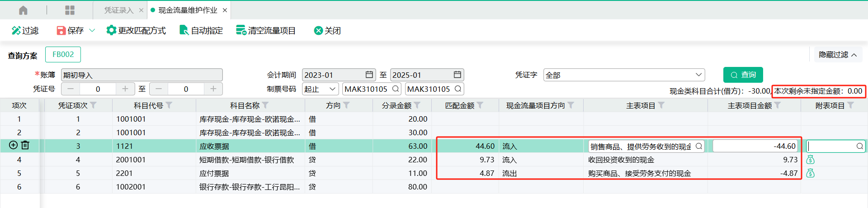Increase the starting 凭证号 with plus
Screen dimensions: 868x208
pyautogui.click(x=125, y=89)
